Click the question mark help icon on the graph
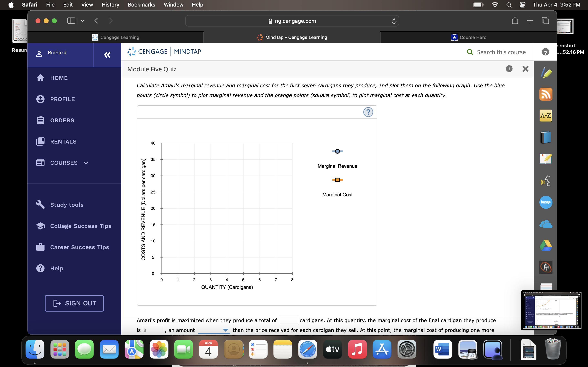Viewport: 588px width, 367px height. pos(368,112)
